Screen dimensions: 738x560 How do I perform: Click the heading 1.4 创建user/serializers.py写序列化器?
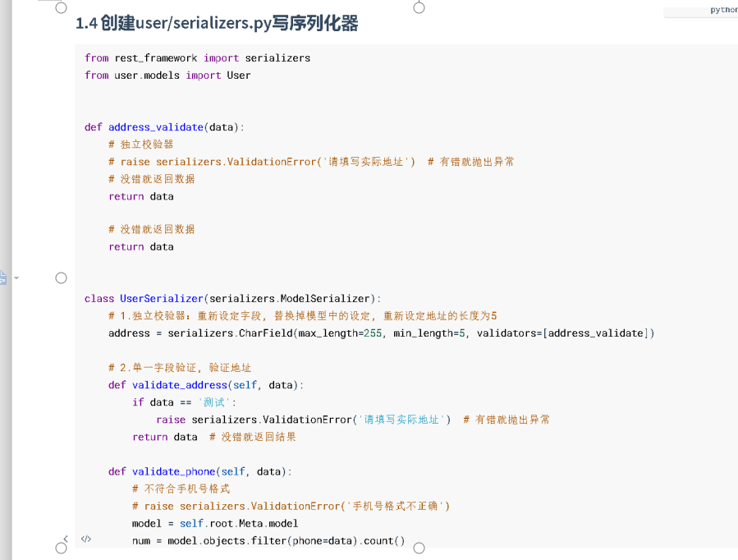(x=217, y=23)
